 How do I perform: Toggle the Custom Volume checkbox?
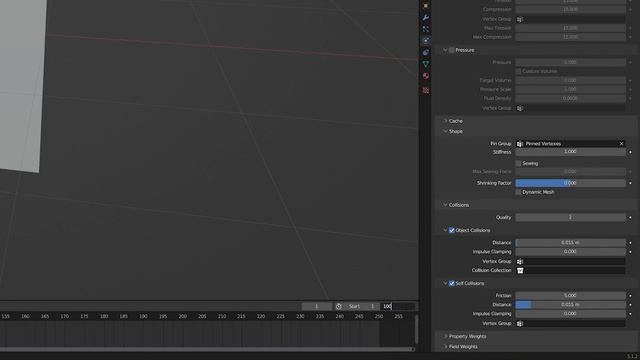[x=518, y=71]
